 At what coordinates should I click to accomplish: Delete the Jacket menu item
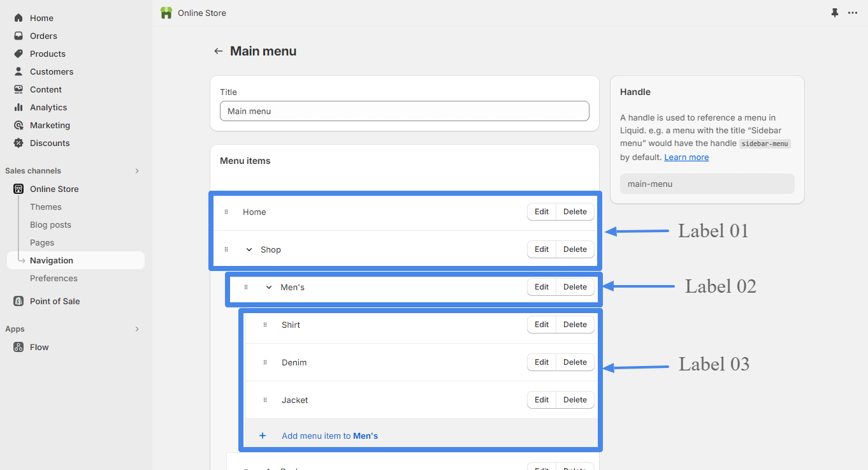[575, 400]
